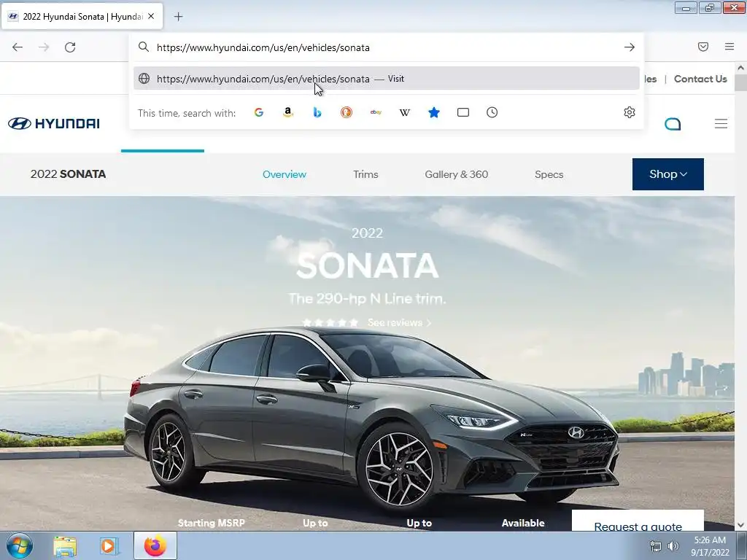
Task: Click the Starting MSRP label
Action: [212, 523]
